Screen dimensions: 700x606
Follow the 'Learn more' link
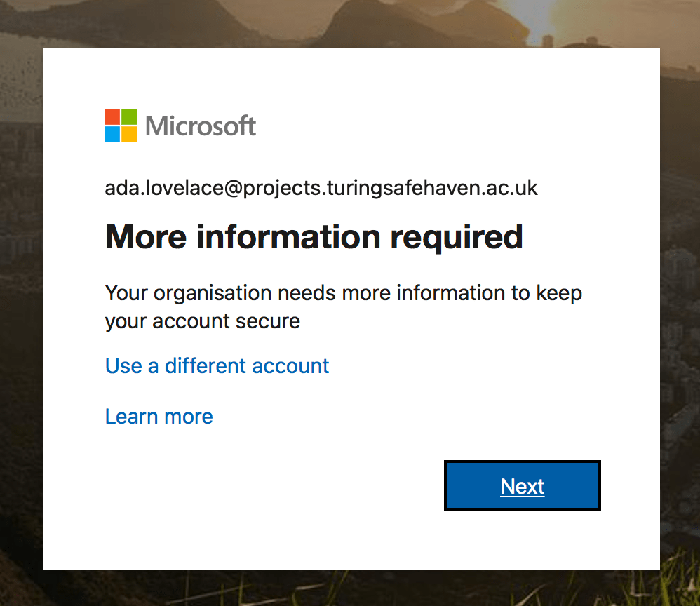(159, 417)
